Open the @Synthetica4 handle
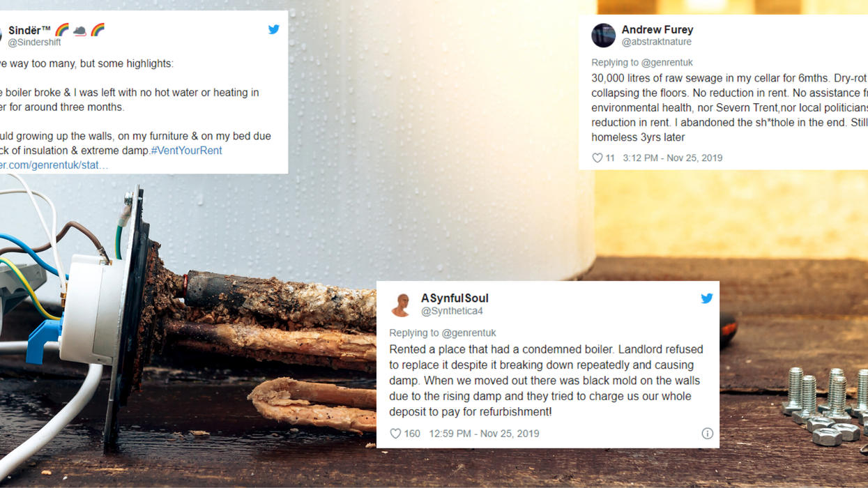 coord(452,312)
